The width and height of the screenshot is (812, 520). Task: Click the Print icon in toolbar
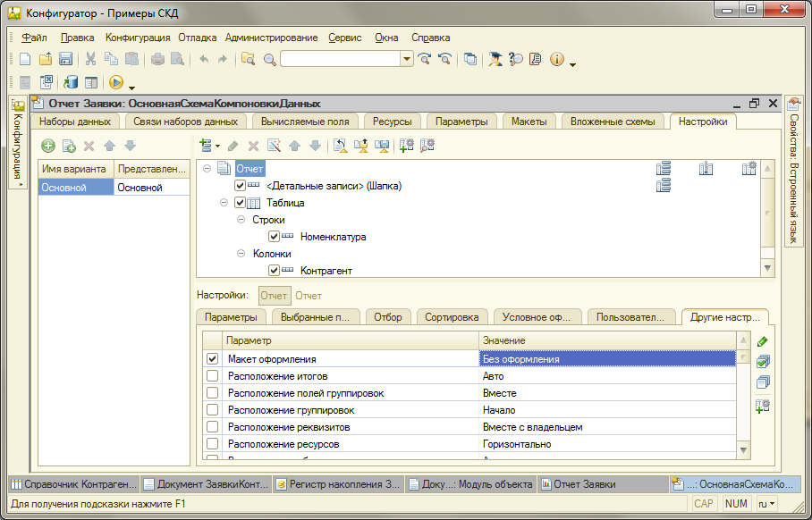click(x=157, y=59)
